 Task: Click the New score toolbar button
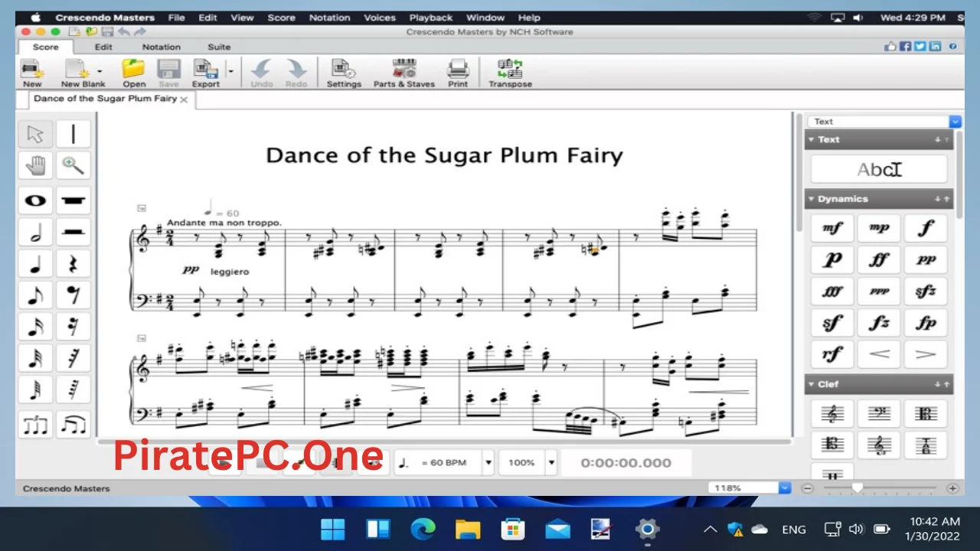32,73
